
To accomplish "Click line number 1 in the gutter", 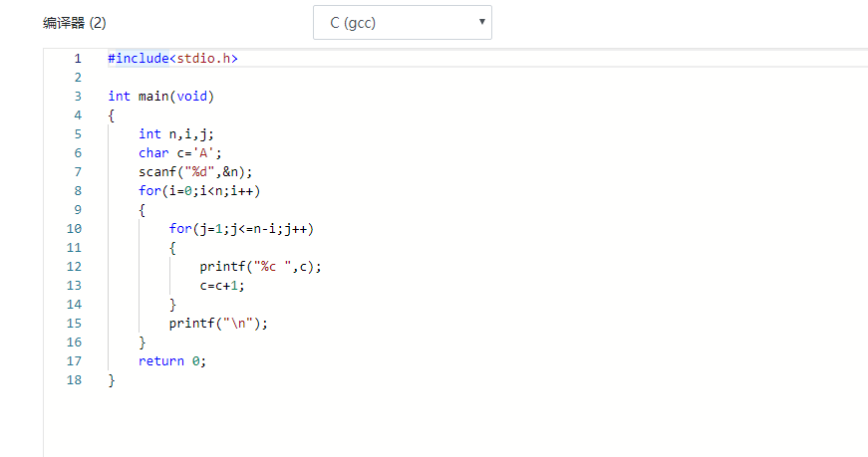I will coord(78,58).
